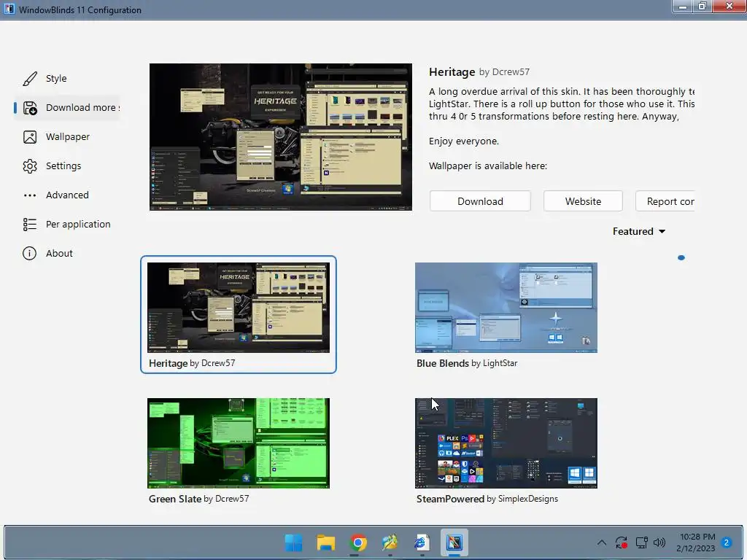This screenshot has width=747, height=560.
Task: Click the WindowBlinds taskbar icon
Action: point(454,542)
